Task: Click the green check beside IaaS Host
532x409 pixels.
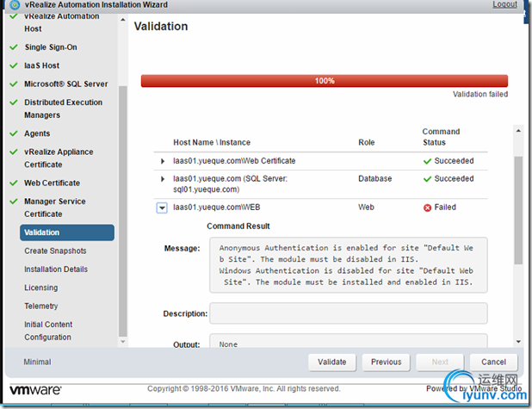Action: pos(14,65)
